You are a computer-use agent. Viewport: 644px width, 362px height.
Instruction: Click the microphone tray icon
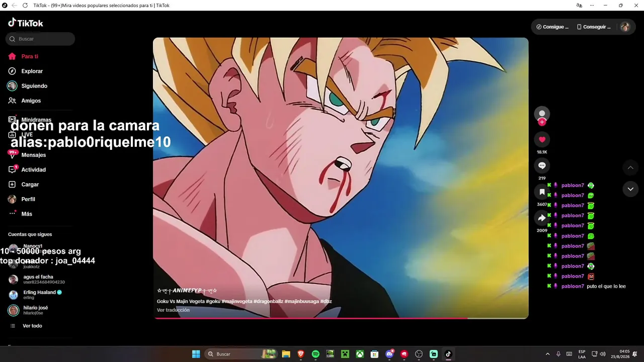click(x=558, y=354)
